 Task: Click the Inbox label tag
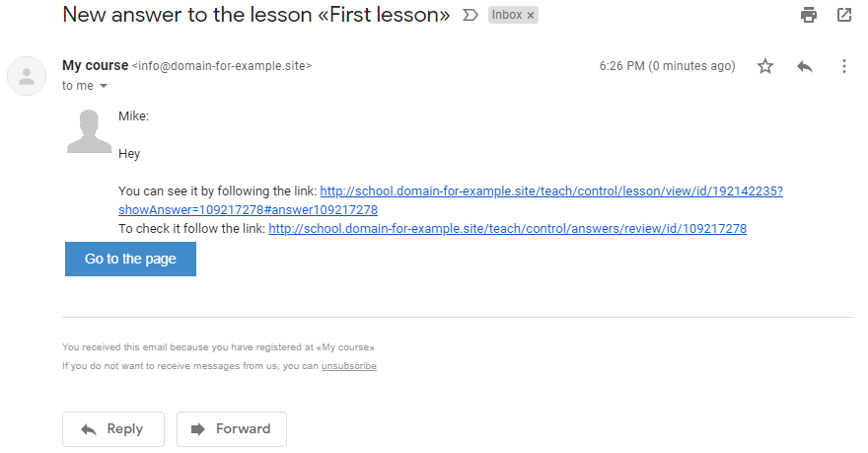click(x=507, y=15)
